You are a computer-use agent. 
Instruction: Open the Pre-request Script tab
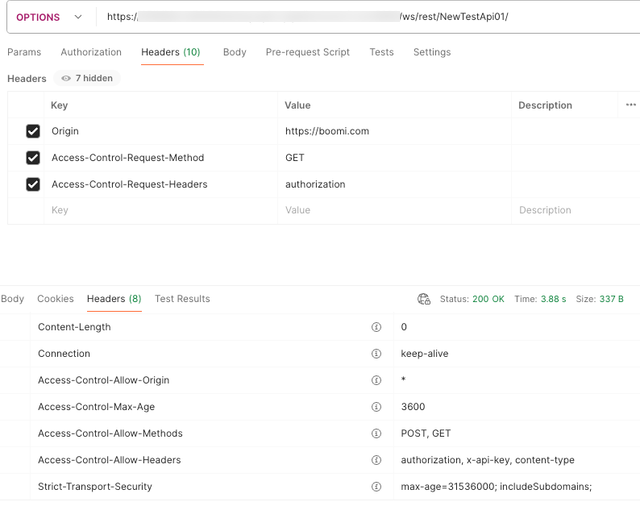[x=307, y=52]
